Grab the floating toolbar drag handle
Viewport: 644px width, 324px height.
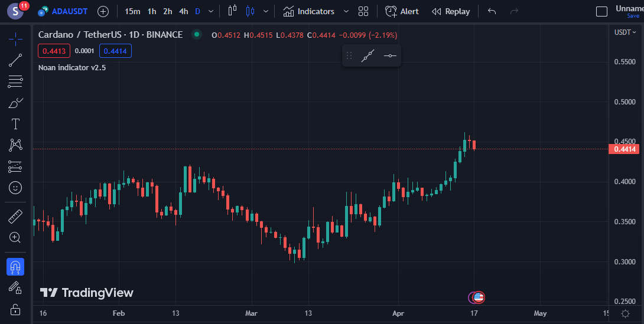350,56
